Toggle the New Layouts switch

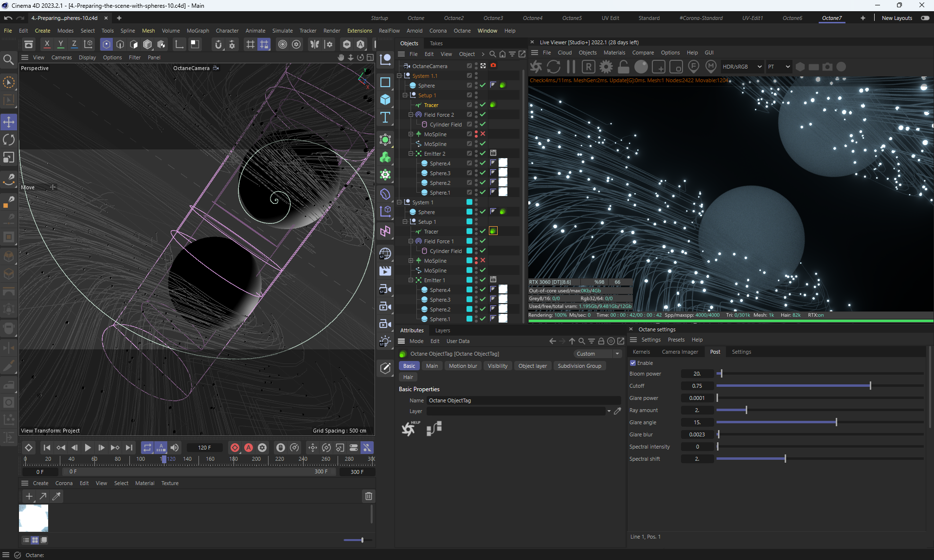point(925,18)
